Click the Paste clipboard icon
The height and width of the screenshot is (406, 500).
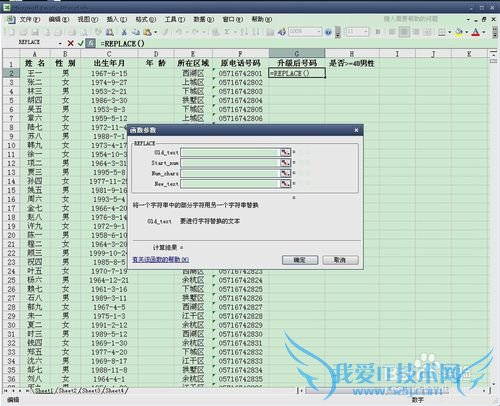[147, 32]
